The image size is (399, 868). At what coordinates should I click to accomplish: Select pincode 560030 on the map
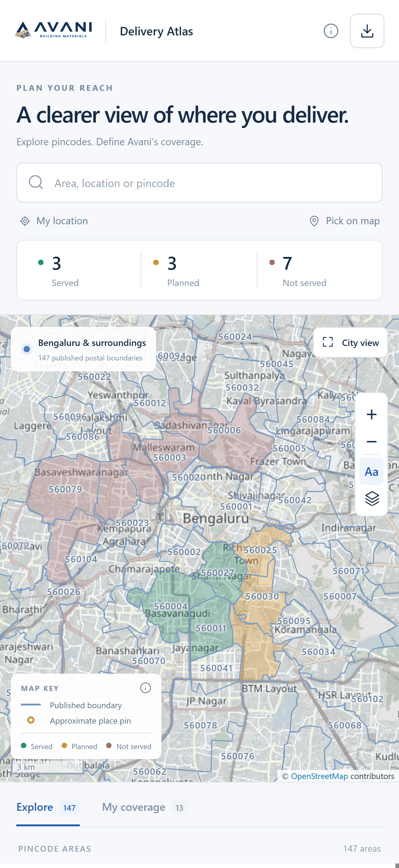pos(262,596)
